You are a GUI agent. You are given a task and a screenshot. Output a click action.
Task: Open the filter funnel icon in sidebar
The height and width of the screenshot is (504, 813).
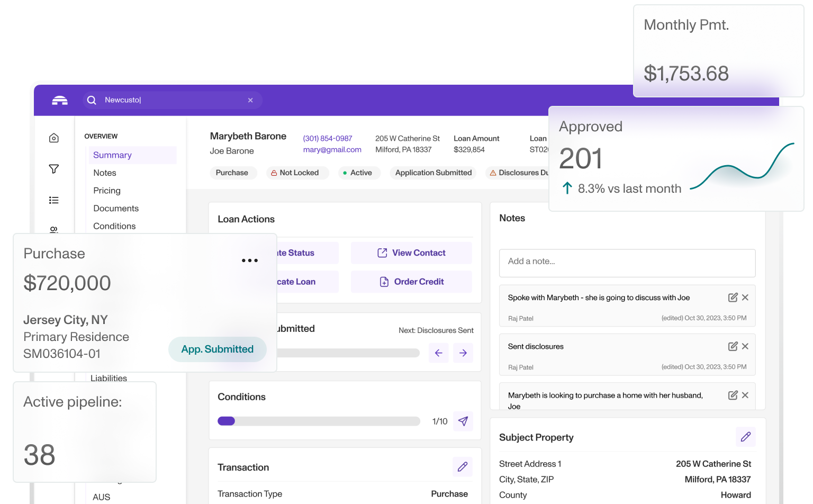[x=54, y=169]
